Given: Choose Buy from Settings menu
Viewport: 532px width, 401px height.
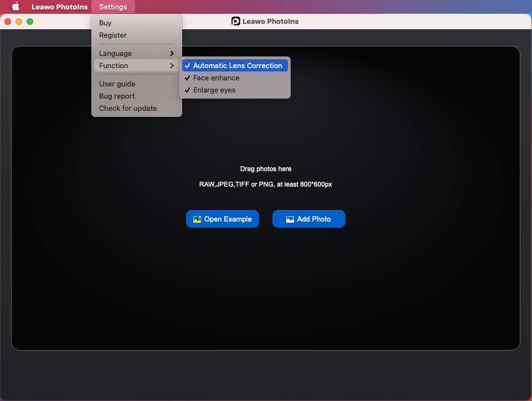Looking at the screenshot, I should pos(136,23).
